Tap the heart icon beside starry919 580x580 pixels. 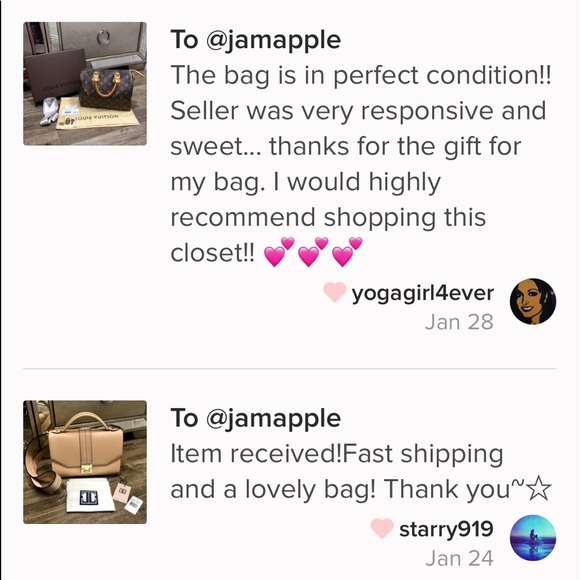(382, 528)
